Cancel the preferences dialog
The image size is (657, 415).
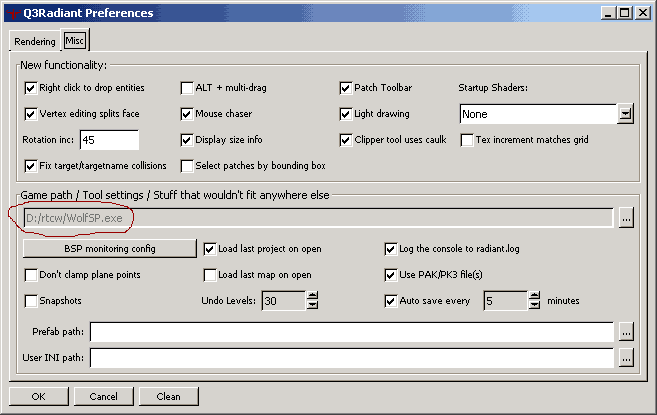[103, 397]
